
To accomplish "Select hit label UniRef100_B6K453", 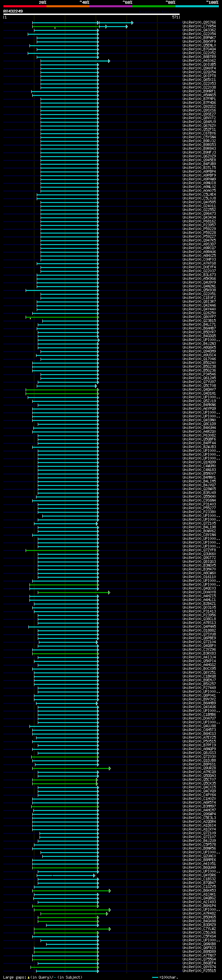I will click(x=199, y=891).
